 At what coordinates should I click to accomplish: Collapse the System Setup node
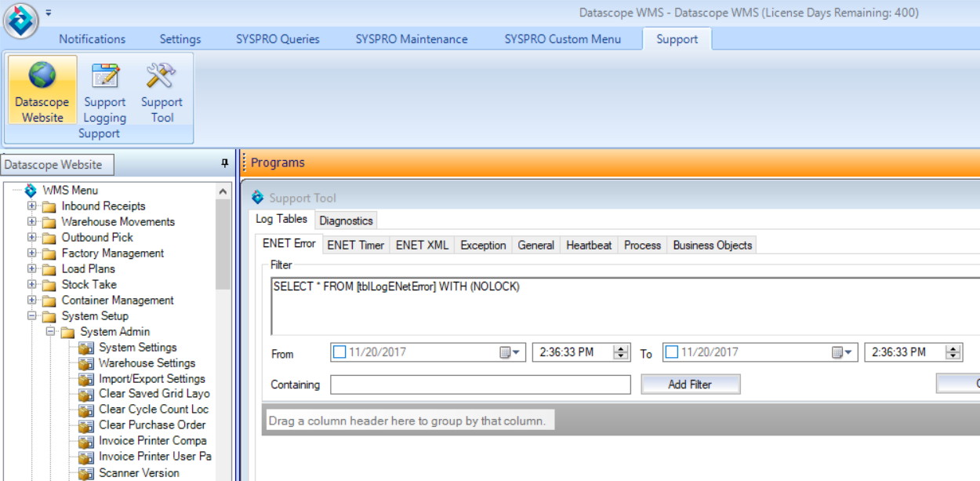point(31,315)
